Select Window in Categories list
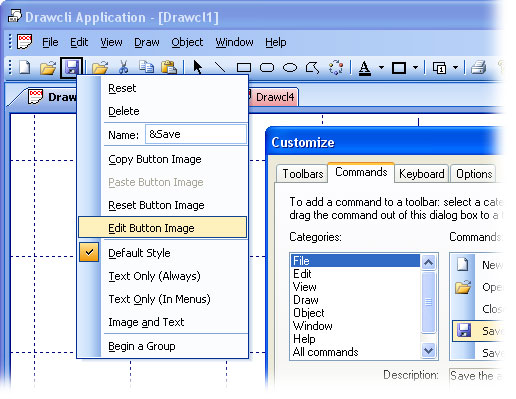The width and height of the screenshot is (516, 399). point(356,326)
